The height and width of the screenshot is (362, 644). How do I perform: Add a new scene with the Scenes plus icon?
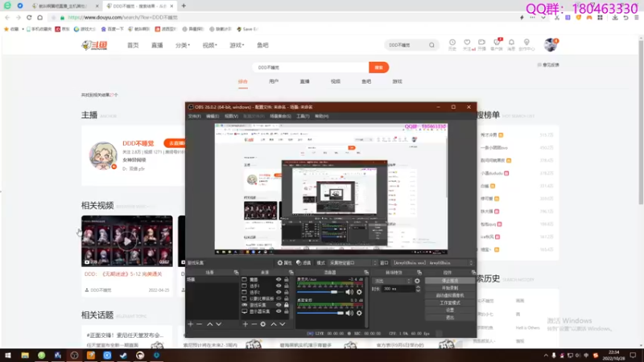tap(190, 324)
